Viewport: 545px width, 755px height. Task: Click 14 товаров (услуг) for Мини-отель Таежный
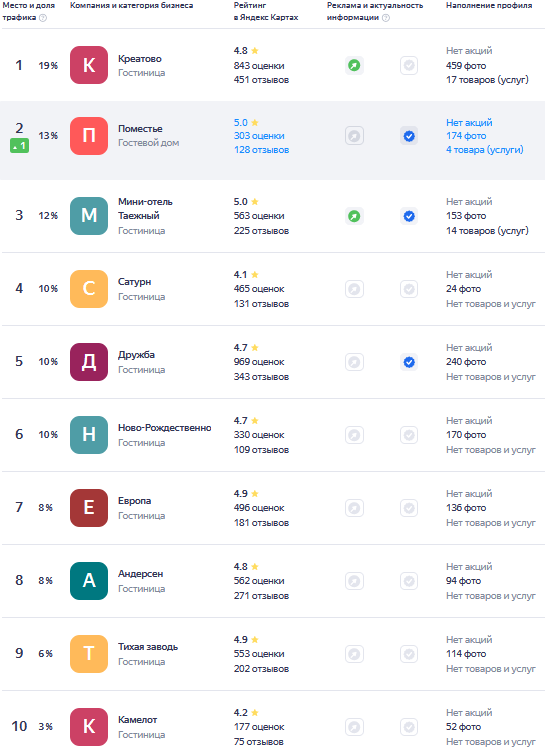tap(487, 231)
